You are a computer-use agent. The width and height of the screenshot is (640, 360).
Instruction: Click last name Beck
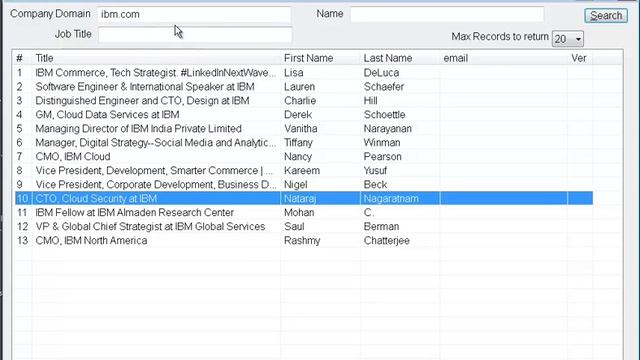[375, 184]
